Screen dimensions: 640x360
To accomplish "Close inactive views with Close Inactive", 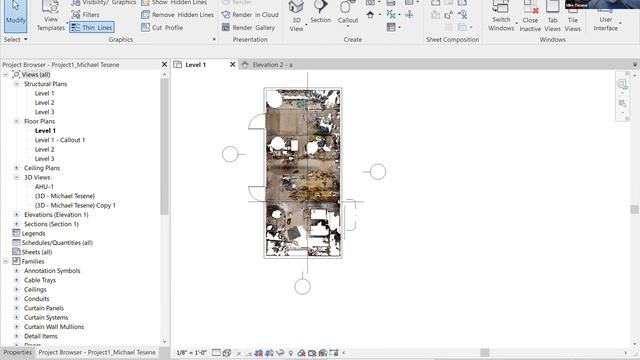I will (530, 16).
